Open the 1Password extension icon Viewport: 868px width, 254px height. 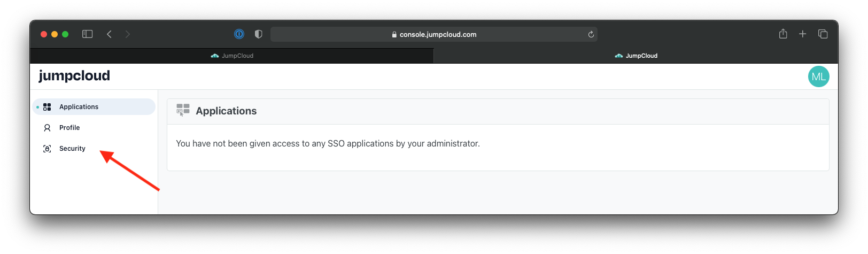coord(239,34)
